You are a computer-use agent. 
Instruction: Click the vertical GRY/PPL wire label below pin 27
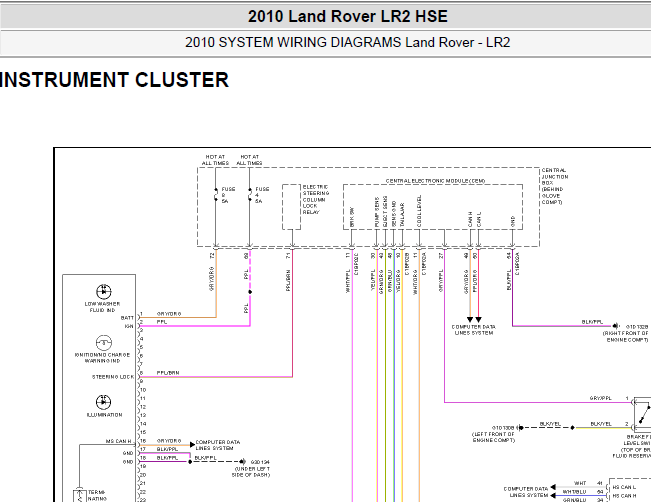[x=441, y=281]
